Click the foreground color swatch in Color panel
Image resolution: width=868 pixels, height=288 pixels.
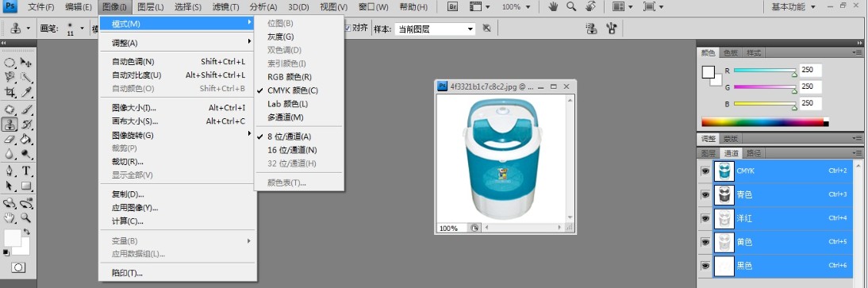pos(708,72)
